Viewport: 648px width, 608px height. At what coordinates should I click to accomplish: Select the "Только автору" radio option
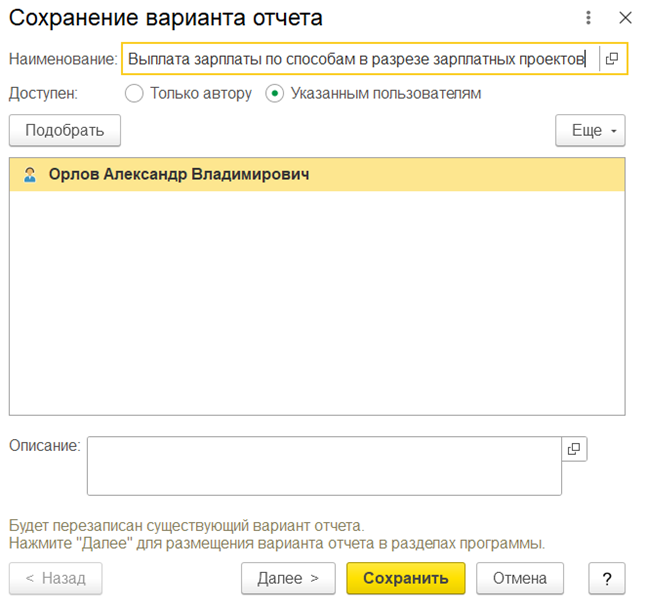click(x=135, y=94)
